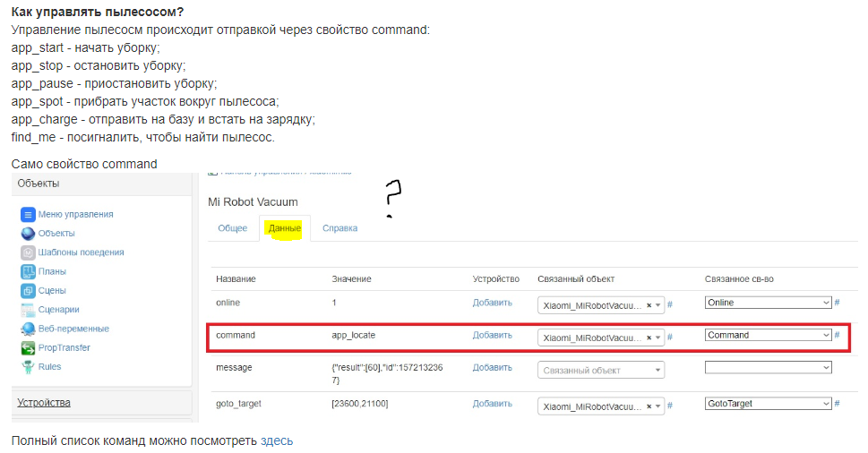Viewport: 868px width, 453px height.
Task: Expand the Online linked property dropdown
Action: [768, 303]
